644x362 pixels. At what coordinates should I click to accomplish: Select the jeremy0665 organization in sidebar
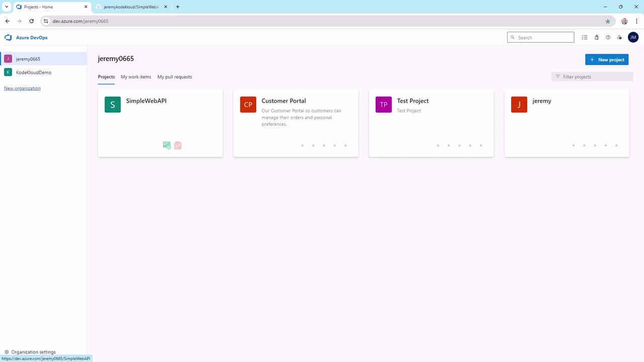43,59
